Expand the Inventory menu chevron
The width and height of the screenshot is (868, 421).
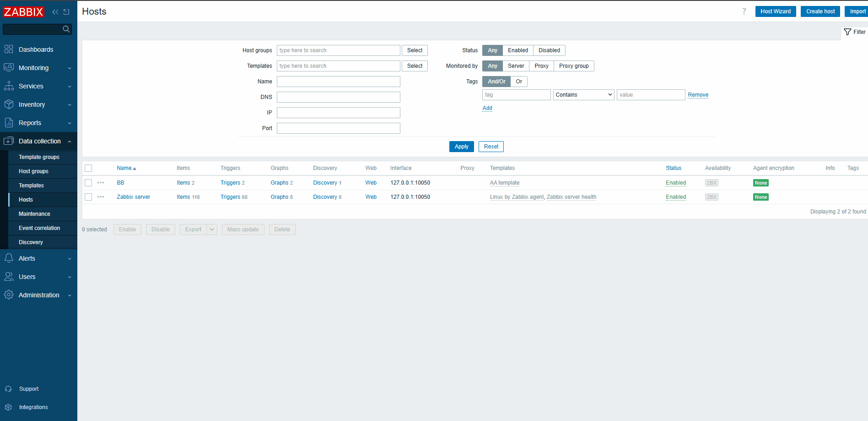coord(70,105)
